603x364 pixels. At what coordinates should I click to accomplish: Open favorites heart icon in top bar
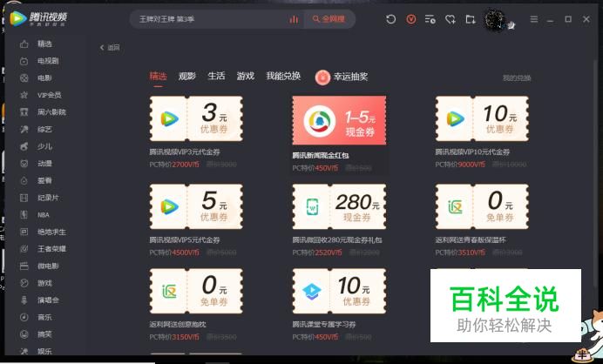tap(451, 19)
